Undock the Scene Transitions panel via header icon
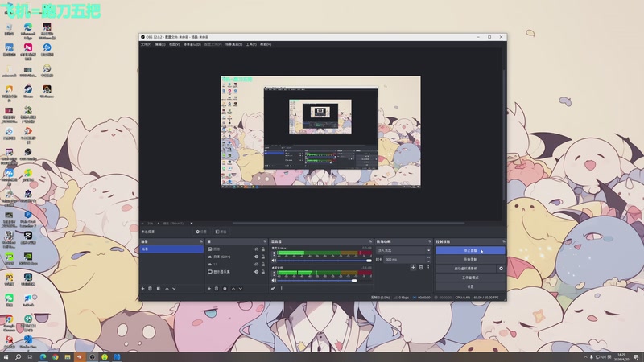644x362 pixels. [x=430, y=241]
